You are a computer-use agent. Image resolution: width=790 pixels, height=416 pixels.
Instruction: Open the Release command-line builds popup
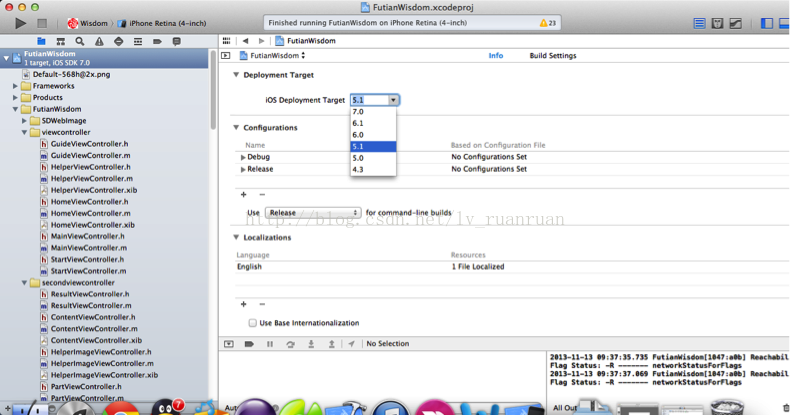pyautogui.click(x=313, y=213)
